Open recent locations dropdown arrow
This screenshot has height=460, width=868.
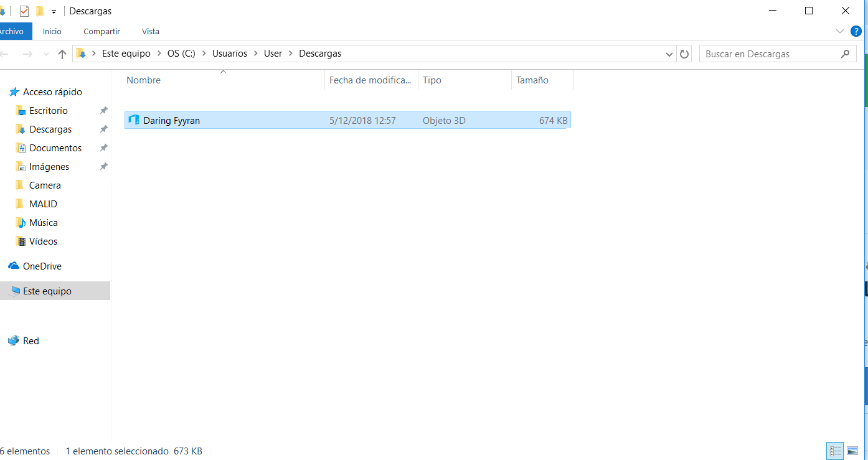[46, 54]
